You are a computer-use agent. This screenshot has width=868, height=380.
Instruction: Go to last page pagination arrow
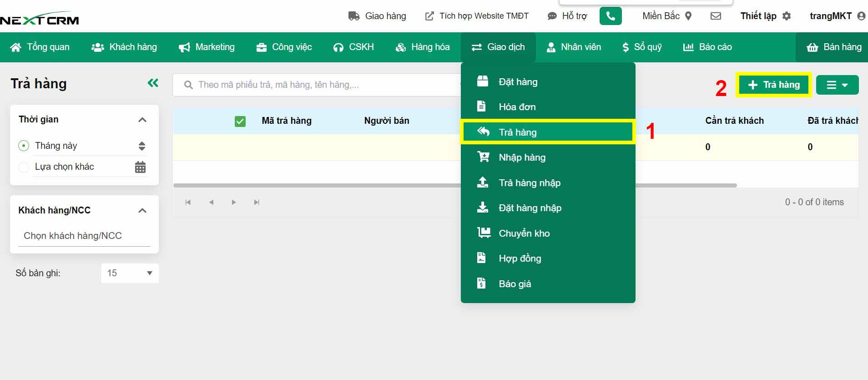[x=257, y=203]
